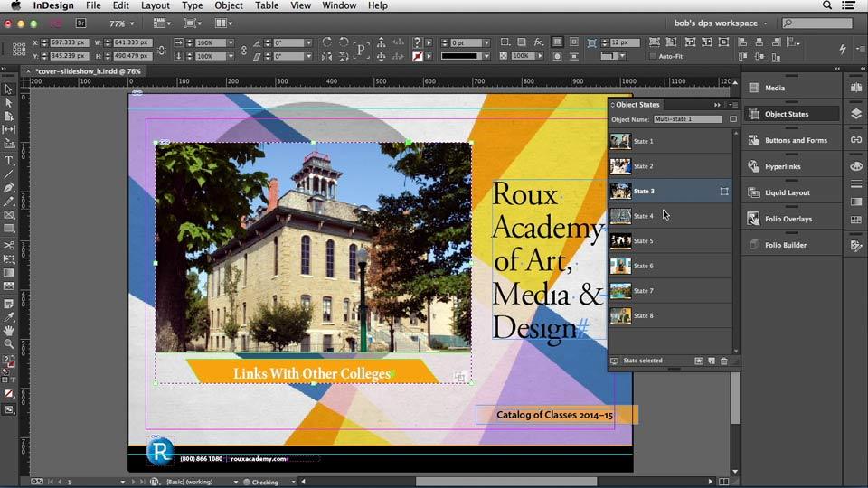Select State 6 in Object States
The height and width of the screenshot is (488, 868).
(670, 266)
